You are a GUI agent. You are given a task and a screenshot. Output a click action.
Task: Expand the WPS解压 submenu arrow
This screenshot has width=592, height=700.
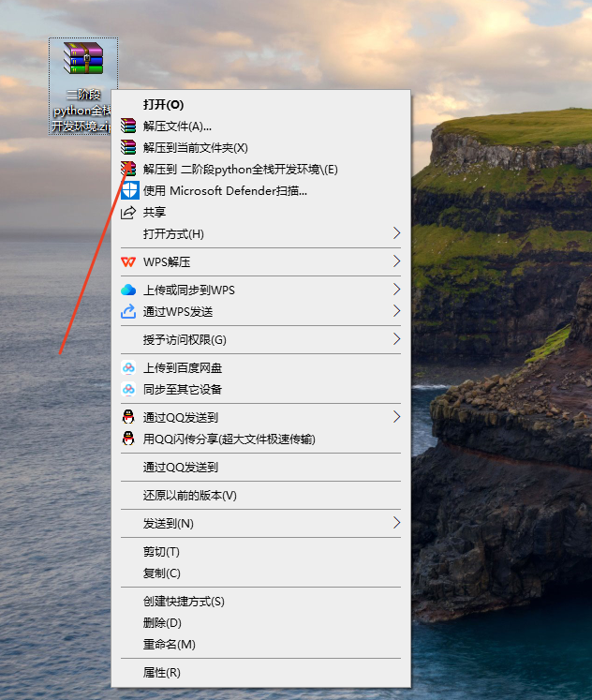396,261
